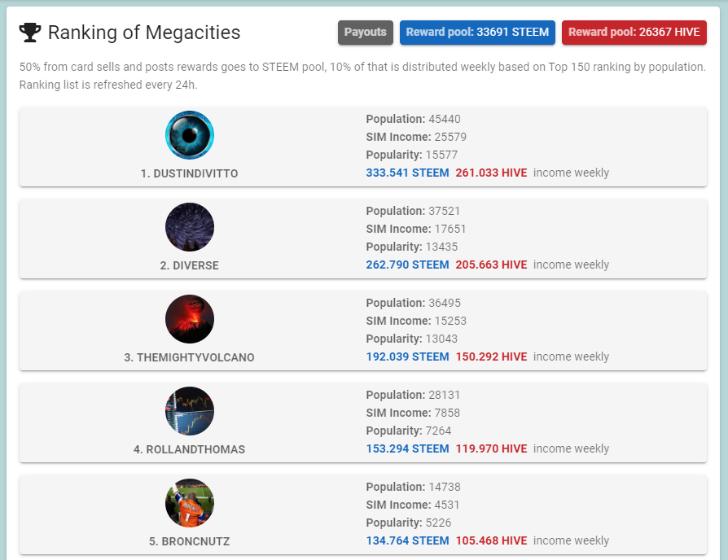
Task: Select the 2. DIVERSE player name
Action: 190,265
